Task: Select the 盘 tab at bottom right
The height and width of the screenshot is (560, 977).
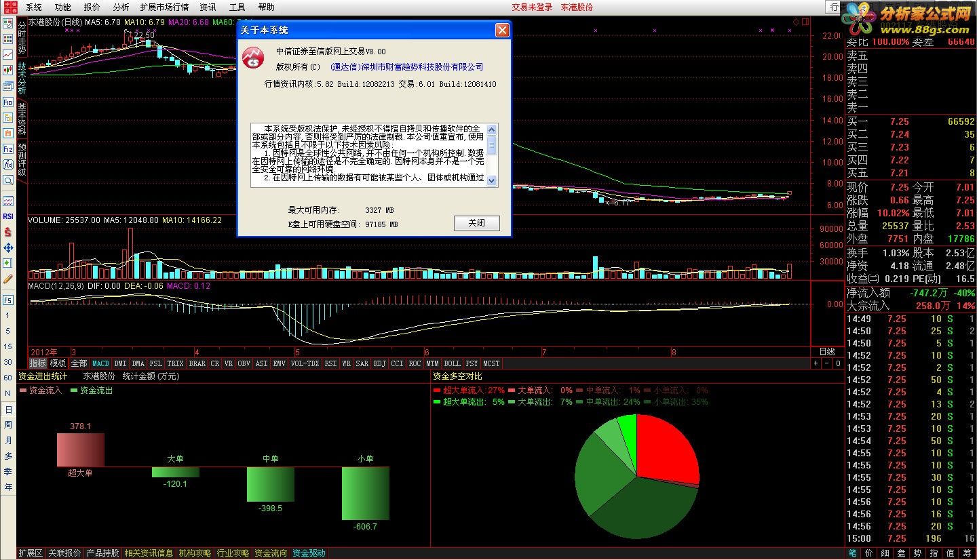Action: [902, 553]
